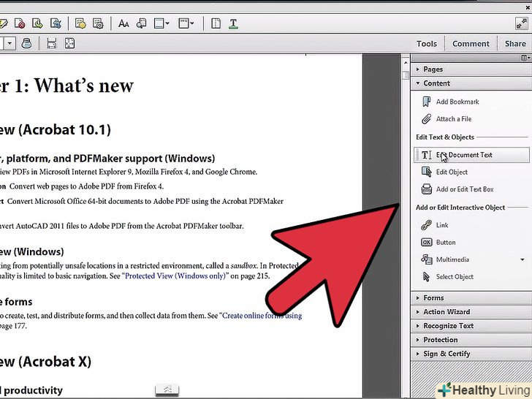Screen dimensions: 532x399
Task: Click the page with magnifier toolbar icon
Action: coord(141,23)
